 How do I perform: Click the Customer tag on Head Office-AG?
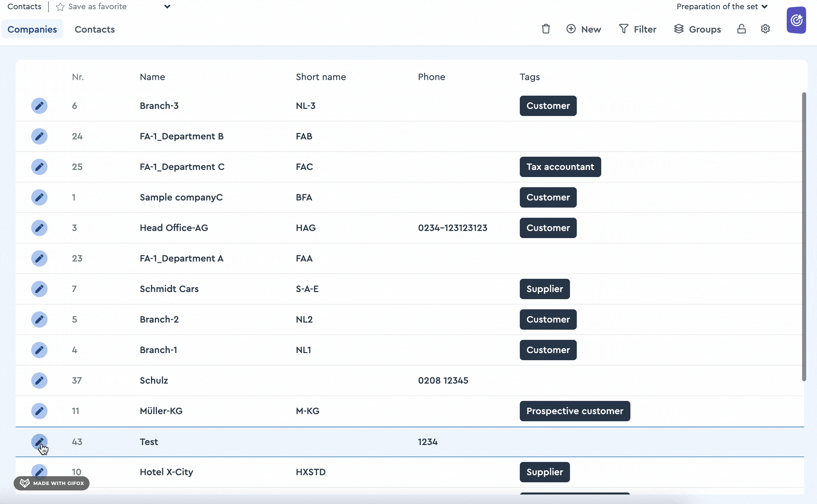547,228
